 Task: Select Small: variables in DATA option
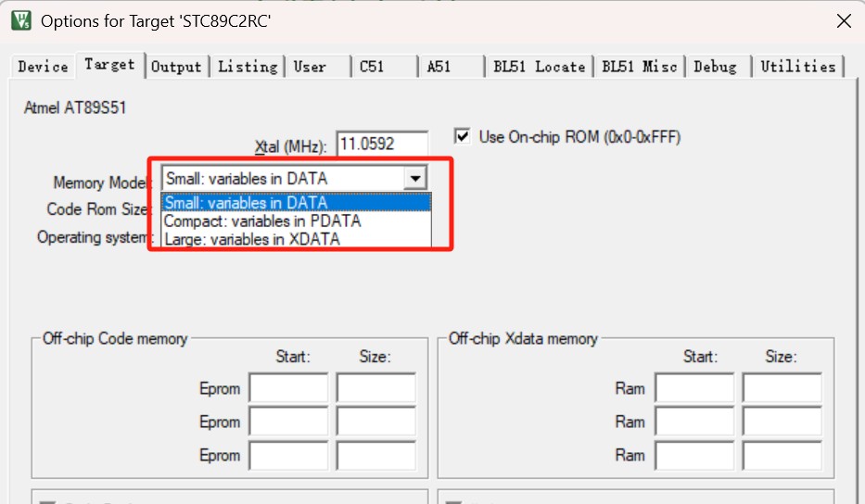click(297, 203)
